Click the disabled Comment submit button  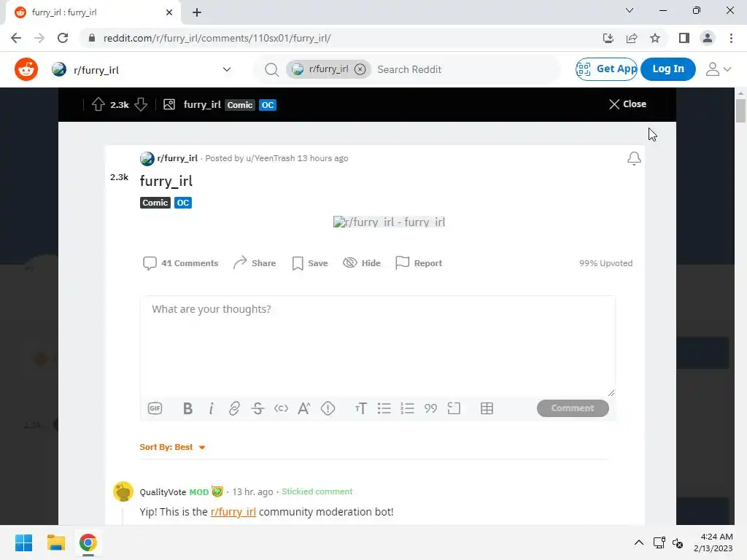coord(573,408)
